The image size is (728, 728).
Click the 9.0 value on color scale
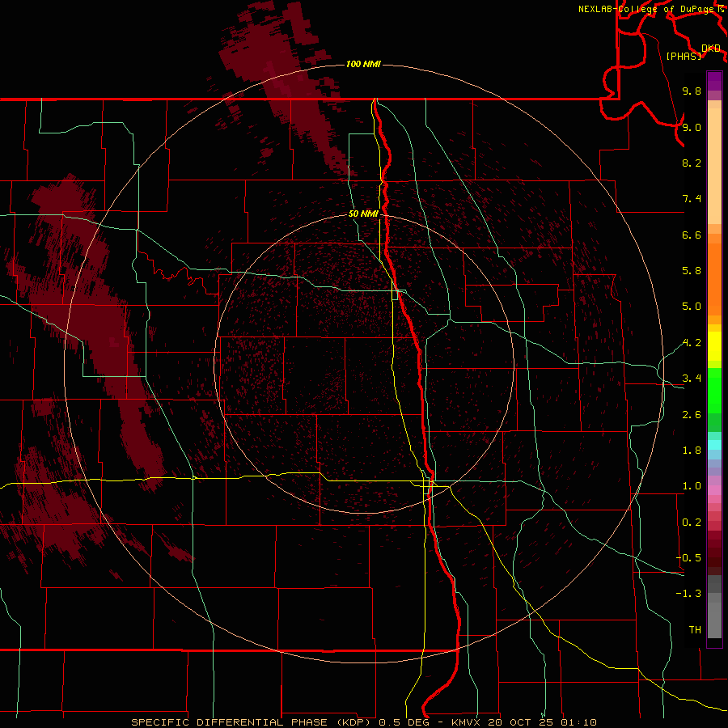pyautogui.click(x=692, y=127)
